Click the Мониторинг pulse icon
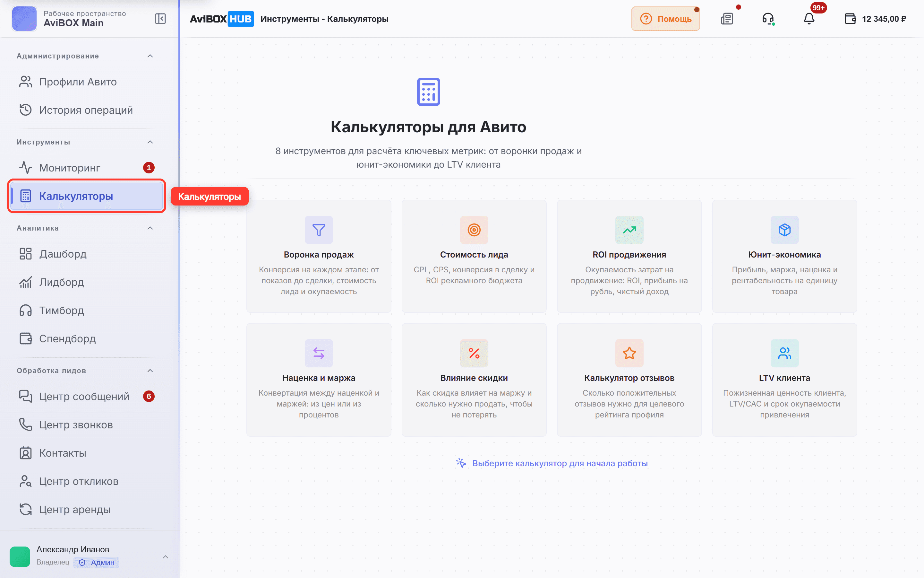The height and width of the screenshot is (578, 924). (x=26, y=168)
